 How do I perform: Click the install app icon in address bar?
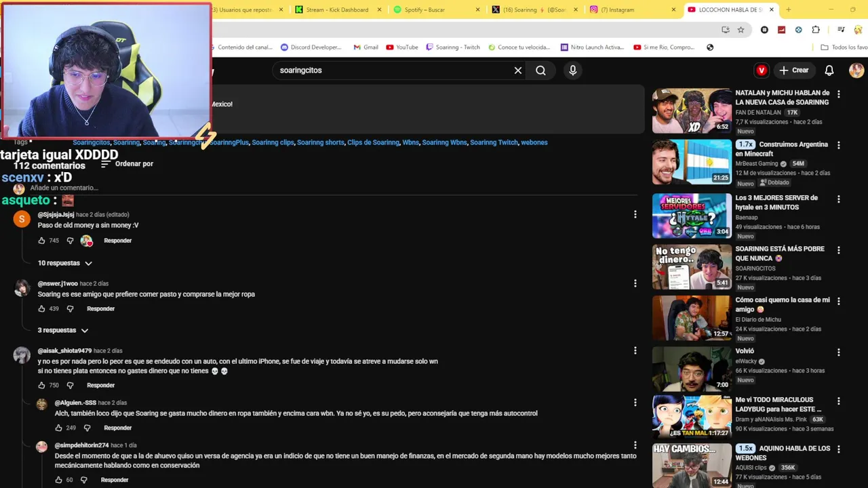tap(726, 30)
